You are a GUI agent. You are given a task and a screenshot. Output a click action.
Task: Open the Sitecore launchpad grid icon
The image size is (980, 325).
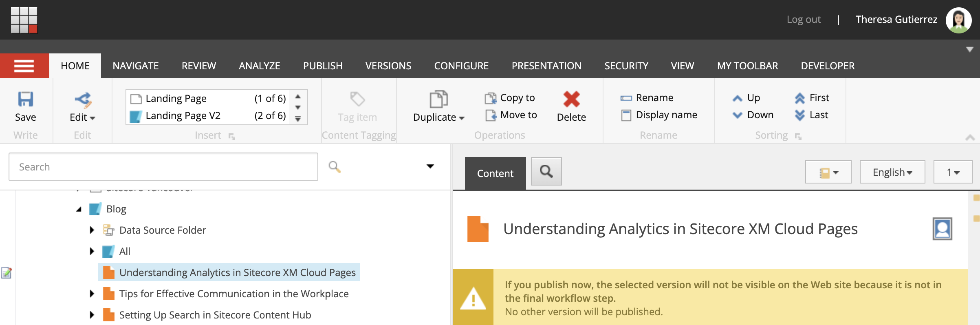tap(24, 20)
